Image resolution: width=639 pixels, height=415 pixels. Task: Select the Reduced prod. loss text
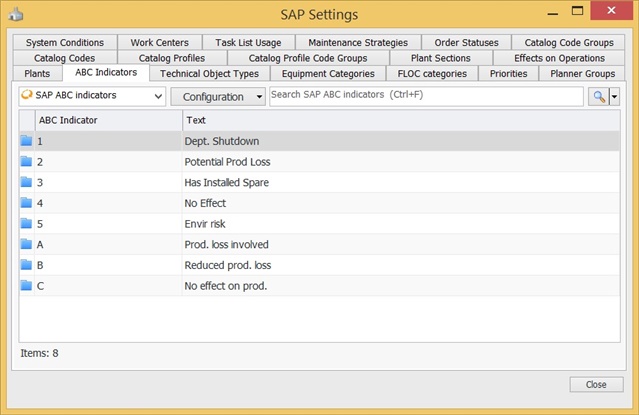point(228,265)
